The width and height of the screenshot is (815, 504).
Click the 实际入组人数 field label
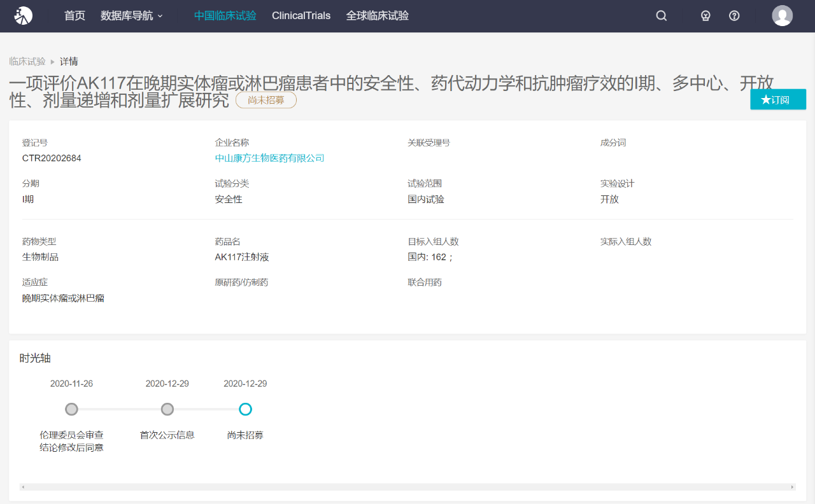[626, 242]
